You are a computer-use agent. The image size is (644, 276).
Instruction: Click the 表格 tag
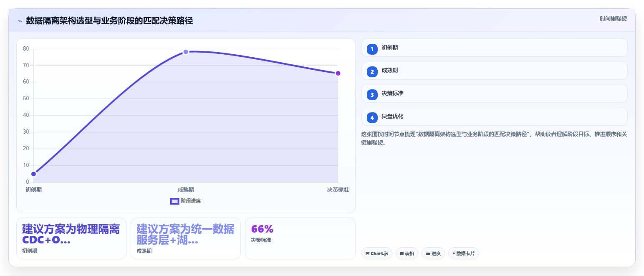point(407,253)
